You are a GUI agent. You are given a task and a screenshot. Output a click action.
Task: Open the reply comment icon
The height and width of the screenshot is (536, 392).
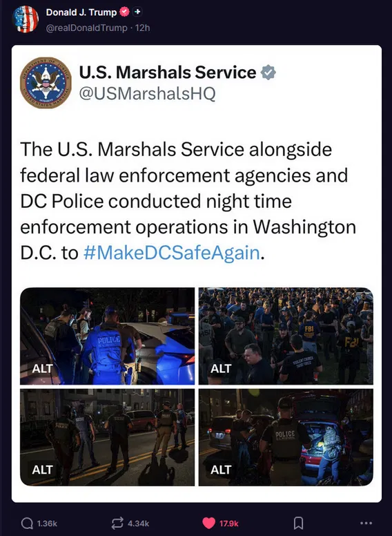coord(26,523)
